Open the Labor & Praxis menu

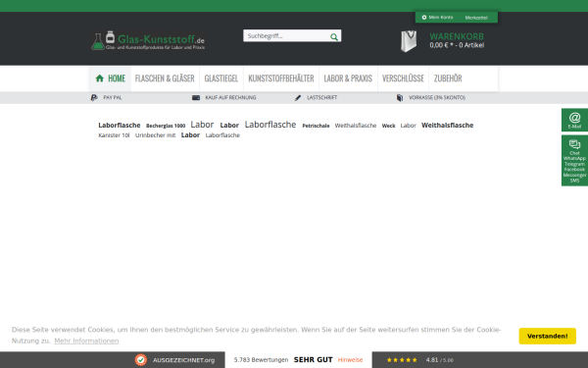pos(348,79)
